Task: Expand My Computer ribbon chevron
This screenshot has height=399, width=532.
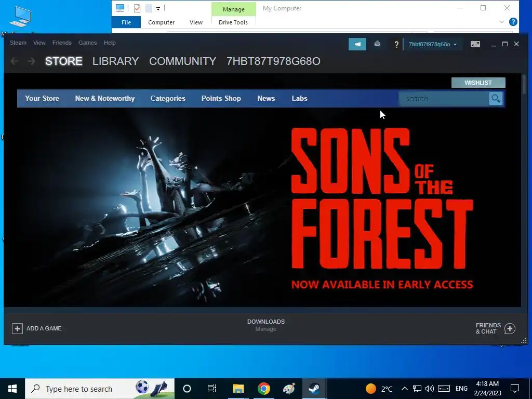Action: pyautogui.click(x=501, y=22)
